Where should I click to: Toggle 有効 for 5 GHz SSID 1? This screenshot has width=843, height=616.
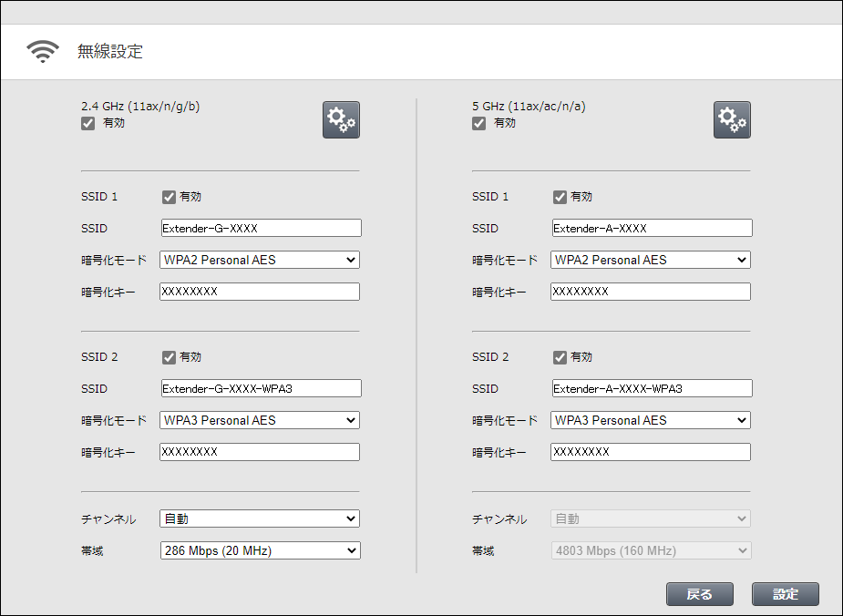(560, 197)
